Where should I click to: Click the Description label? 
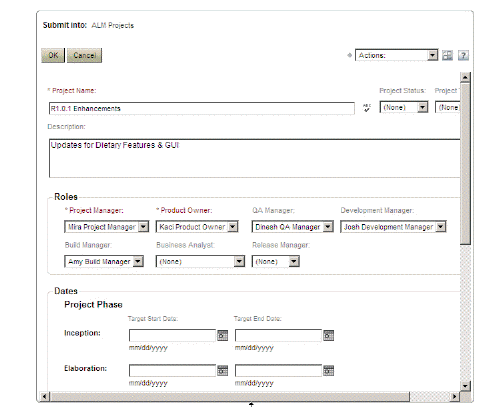click(66, 127)
